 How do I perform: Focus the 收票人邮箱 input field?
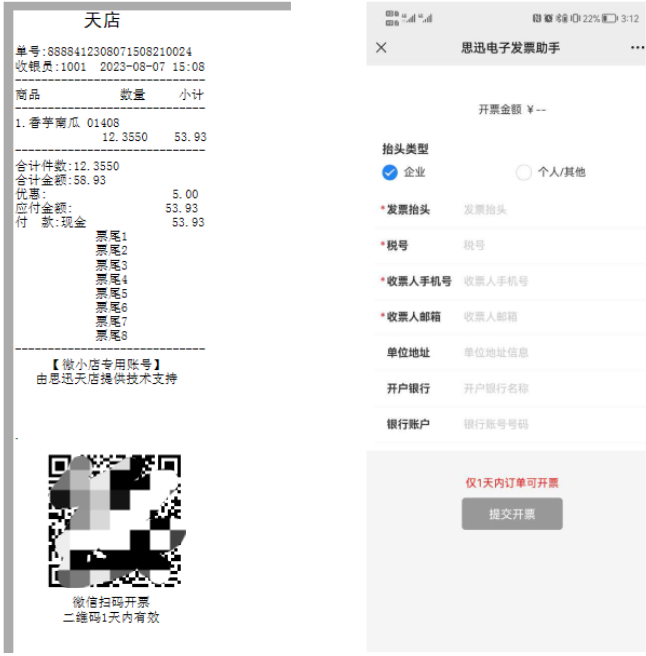click(x=552, y=317)
